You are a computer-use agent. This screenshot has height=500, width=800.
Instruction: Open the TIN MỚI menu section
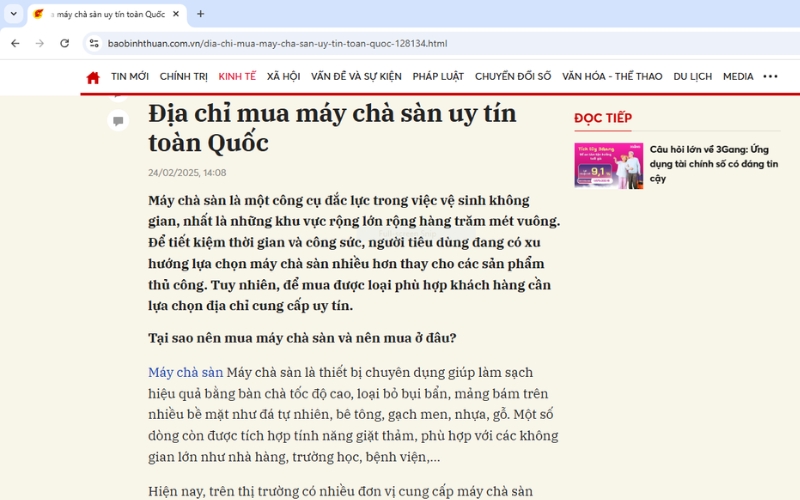(130, 77)
